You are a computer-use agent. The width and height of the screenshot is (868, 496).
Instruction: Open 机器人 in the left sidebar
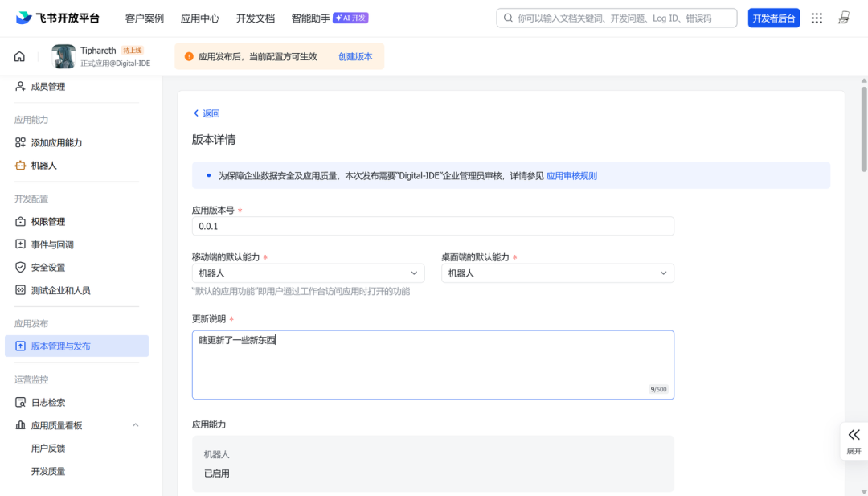[x=43, y=166]
